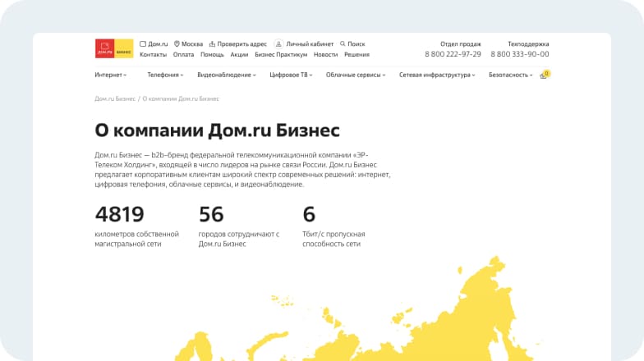Click the Дом.ru monitor icon

(x=143, y=44)
